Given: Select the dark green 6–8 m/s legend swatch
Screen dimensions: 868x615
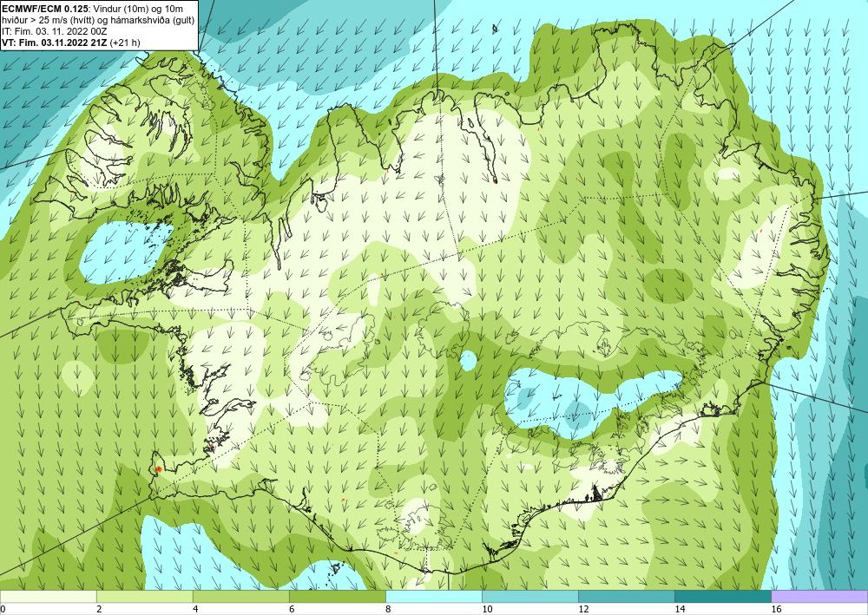Looking at the screenshot, I should pyautogui.click(x=337, y=596).
